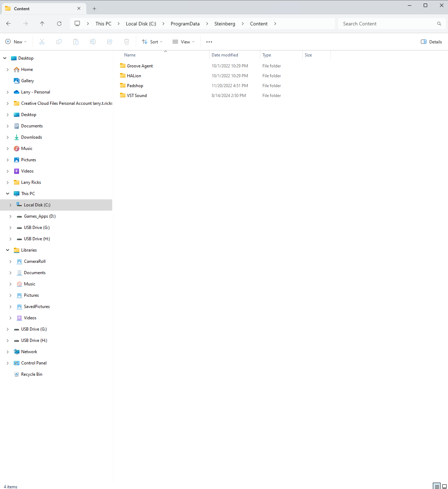Click the Search Content field
448x489 pixels.
392,24
